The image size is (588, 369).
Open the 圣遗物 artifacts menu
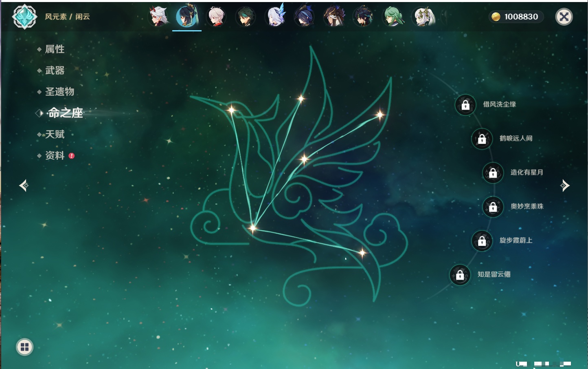[59, 92]
